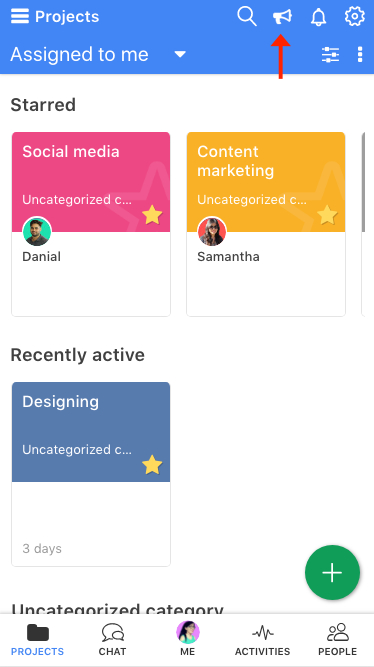374x667 pixels.
Task: Open the Designing project card
Action: [91, 474]
